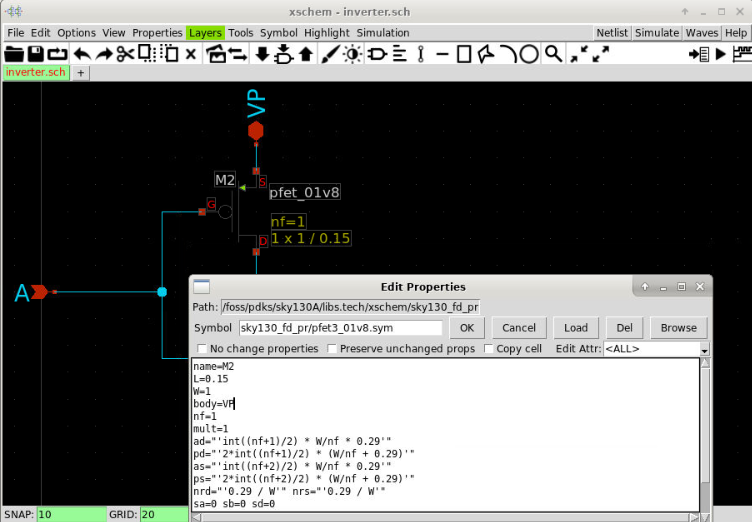Click the Paste icon
The height and width of the screenshot is (522, 752).
click(x=169, y=54)
